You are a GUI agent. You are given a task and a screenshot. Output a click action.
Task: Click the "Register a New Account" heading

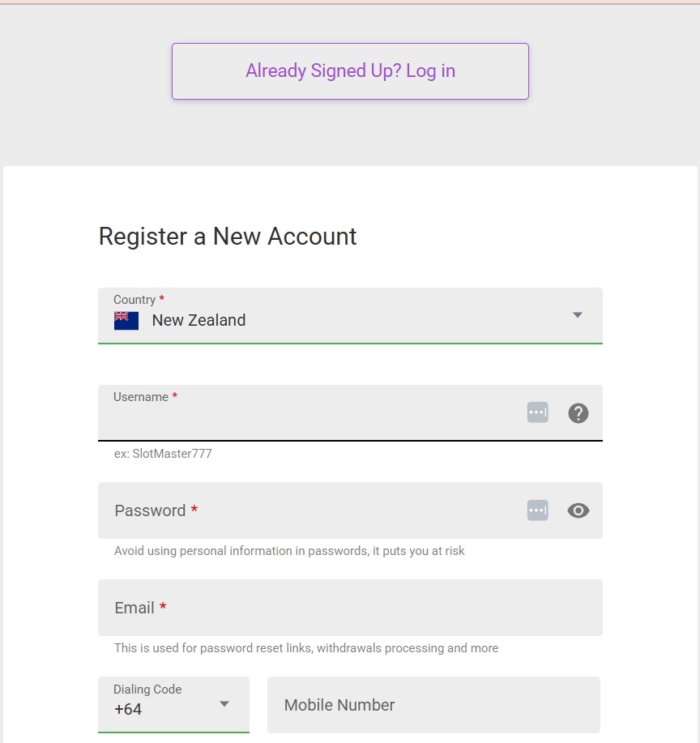(228, 237)
